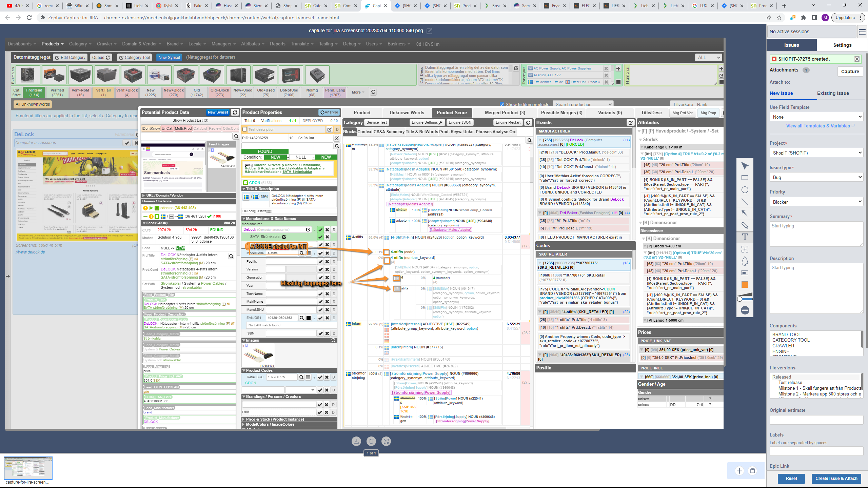Switch to the Unknown Words tab
Viewport: 868px width, 488px height.
407,113
